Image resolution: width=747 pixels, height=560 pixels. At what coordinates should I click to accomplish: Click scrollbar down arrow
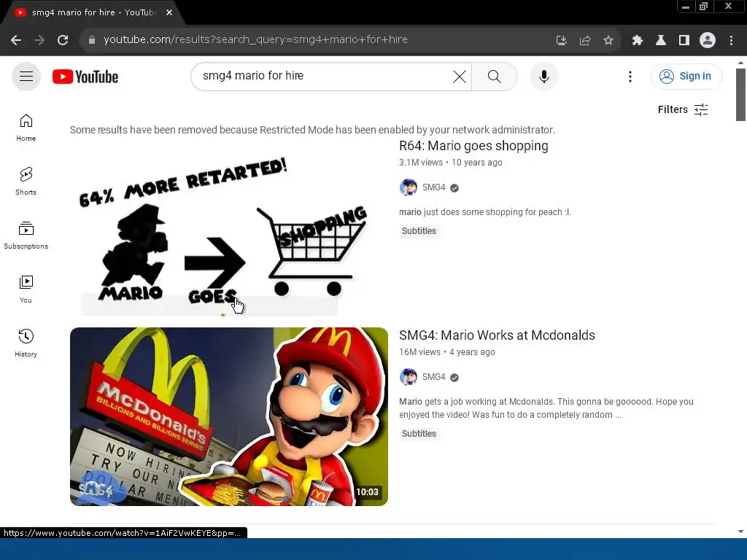coord(740,532)
